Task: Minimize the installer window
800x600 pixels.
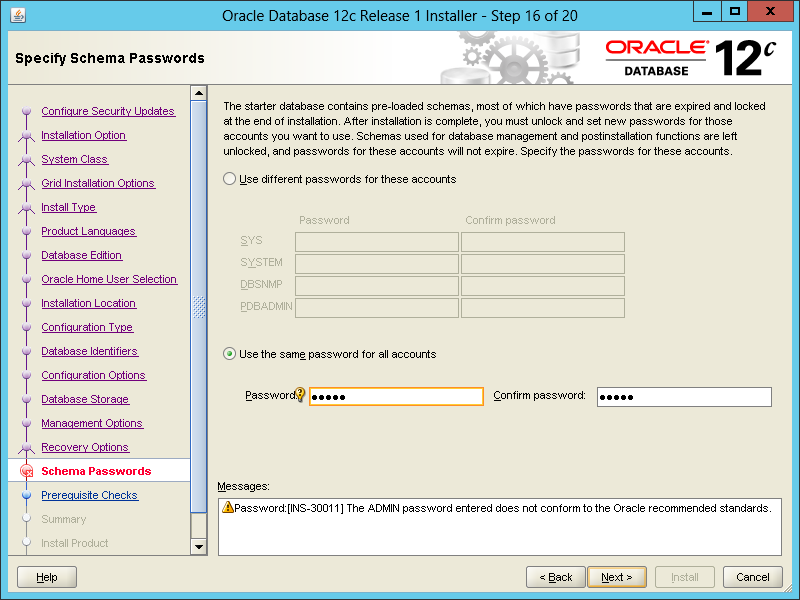Action: pos(707,12)
